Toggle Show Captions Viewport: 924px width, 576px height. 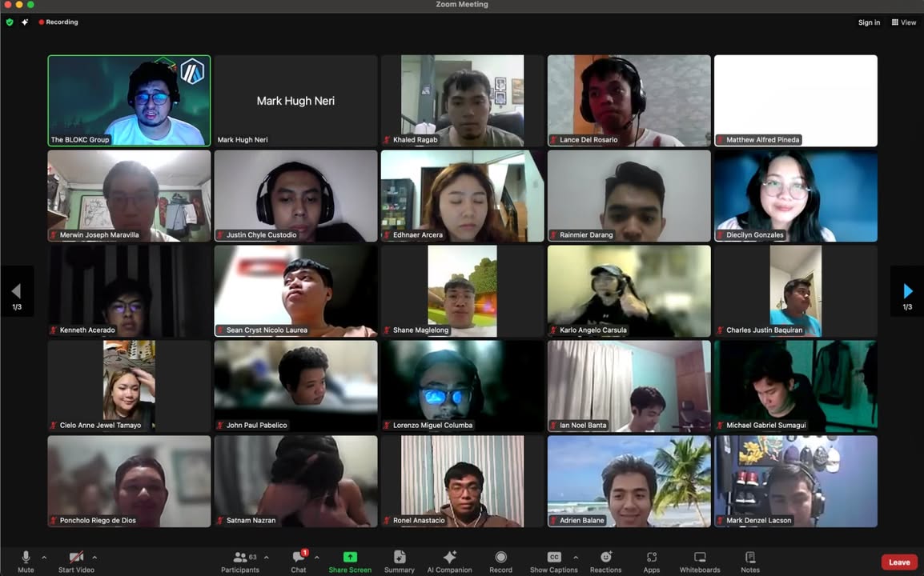(x=554, y=562)
